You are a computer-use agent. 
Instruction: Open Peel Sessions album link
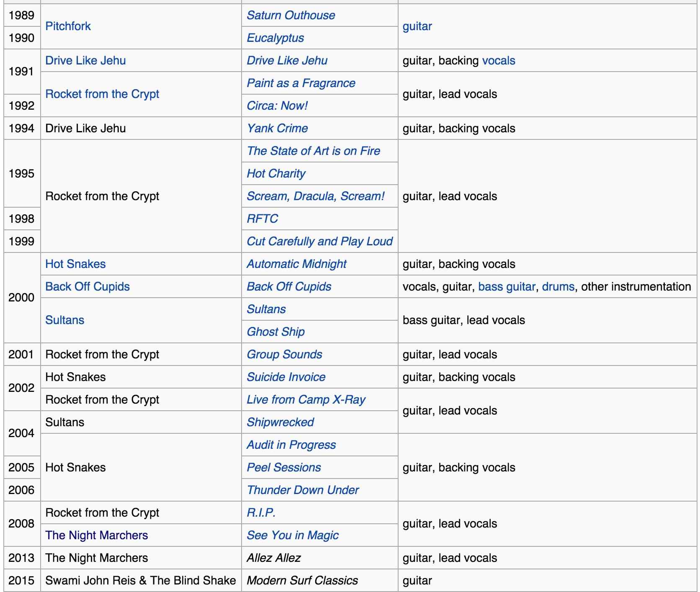coord(284,468)
